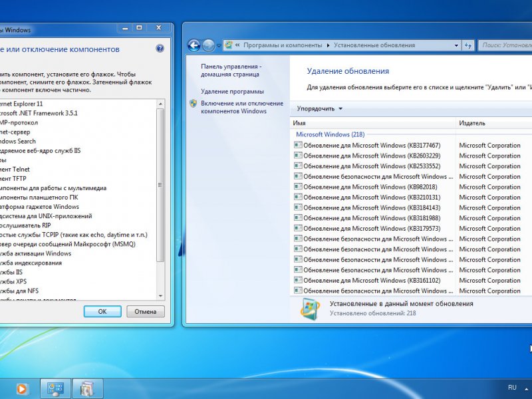Select the icon of update KB2603229

298,156
